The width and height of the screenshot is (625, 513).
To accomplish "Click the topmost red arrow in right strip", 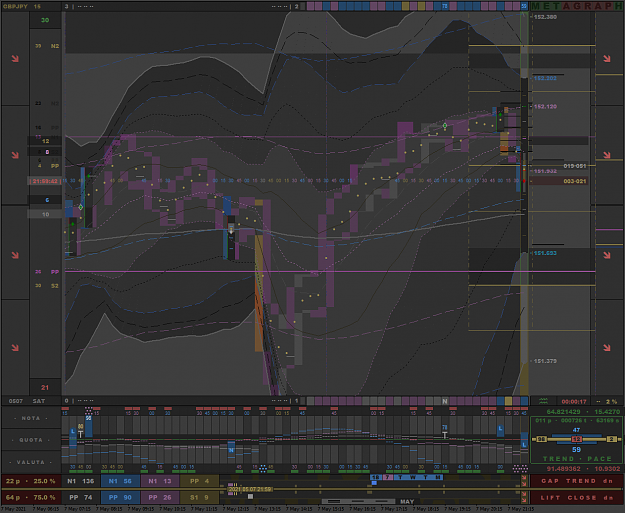I will pos(607,59).
